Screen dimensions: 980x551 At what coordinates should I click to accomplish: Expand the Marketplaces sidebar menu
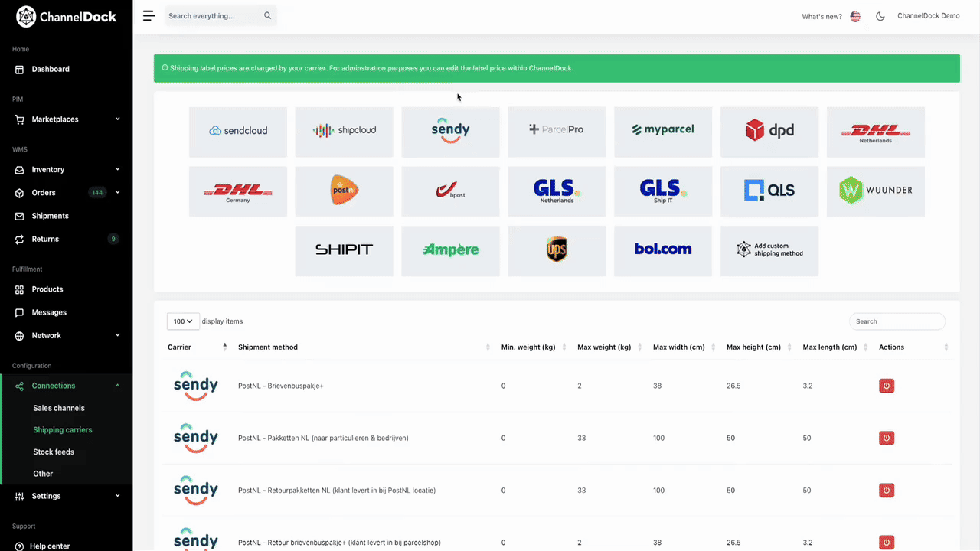[67, 119]
